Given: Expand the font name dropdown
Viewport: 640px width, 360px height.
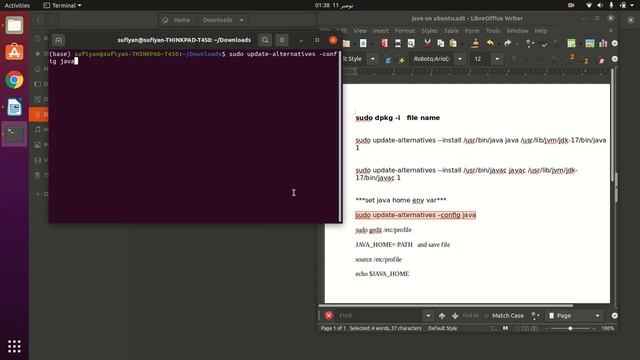Looking at the screenshot, I should pyautogui.click(x=460, y=59).
